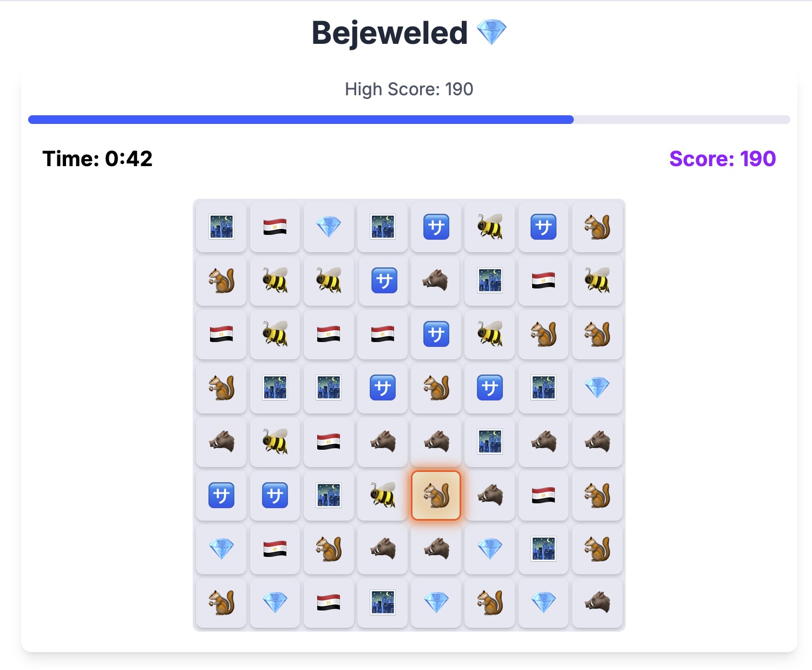Click the boar tile right of highlighted chipmunk
This screenshot has height=670, width=812.
[x=489, y=496]
